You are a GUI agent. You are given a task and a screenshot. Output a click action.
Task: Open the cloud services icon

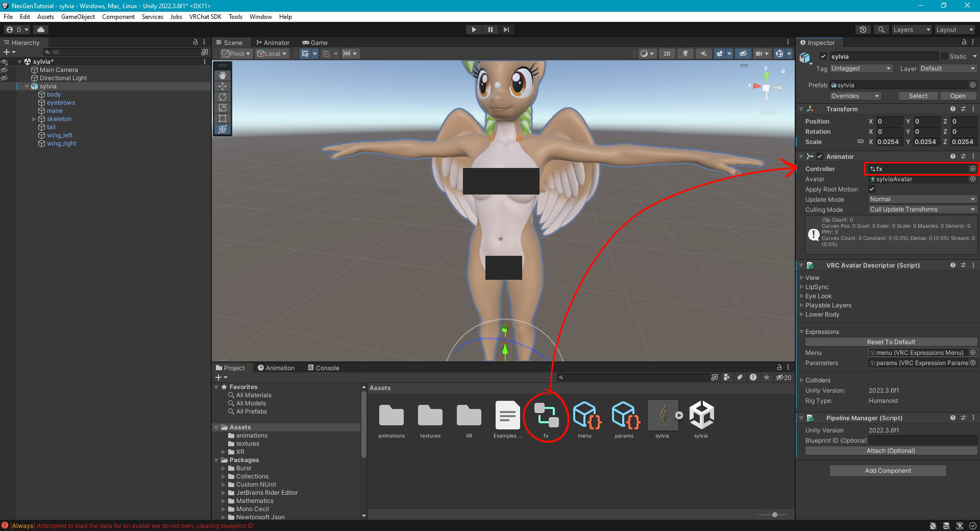pos(41,30)
